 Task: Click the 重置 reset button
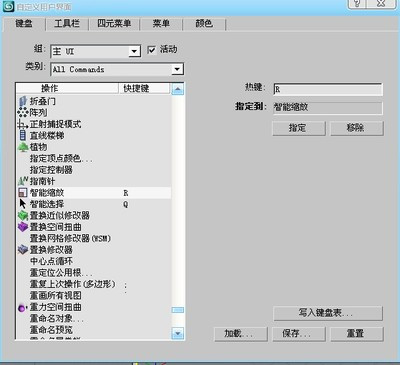[357, 333]
